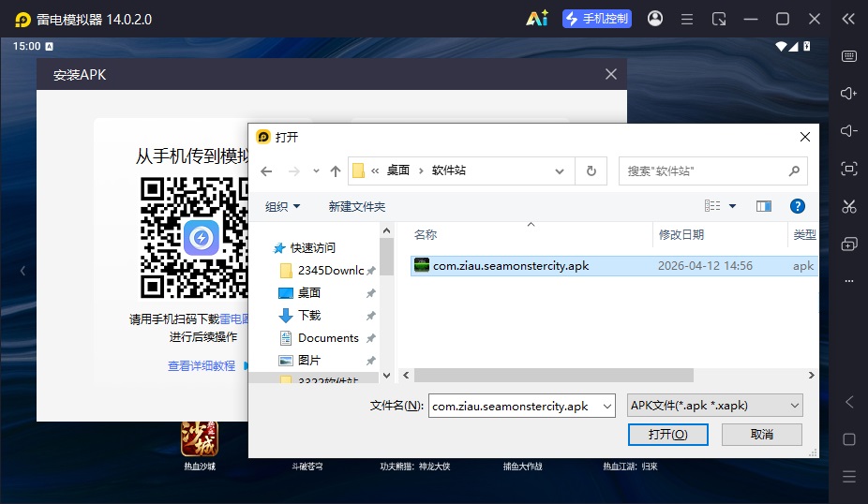Open the keyboard mapping icon in sidebar
This screenshot has height=504, width=868.
[848, 56]
